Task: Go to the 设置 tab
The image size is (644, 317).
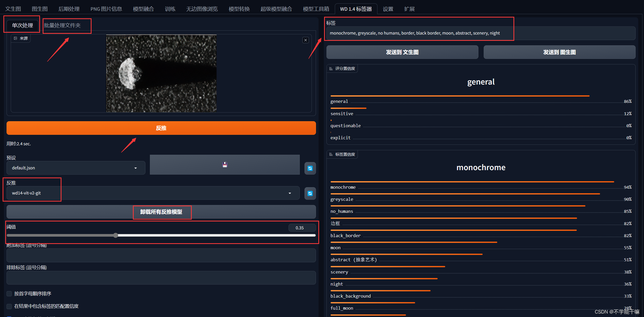Action: click(388, 9)
